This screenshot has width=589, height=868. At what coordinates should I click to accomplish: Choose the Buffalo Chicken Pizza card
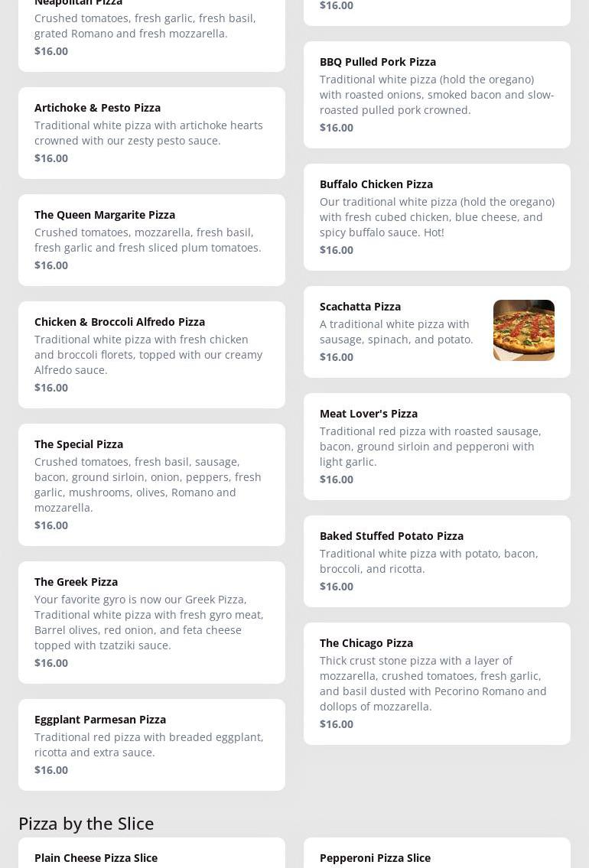(437, 216)
